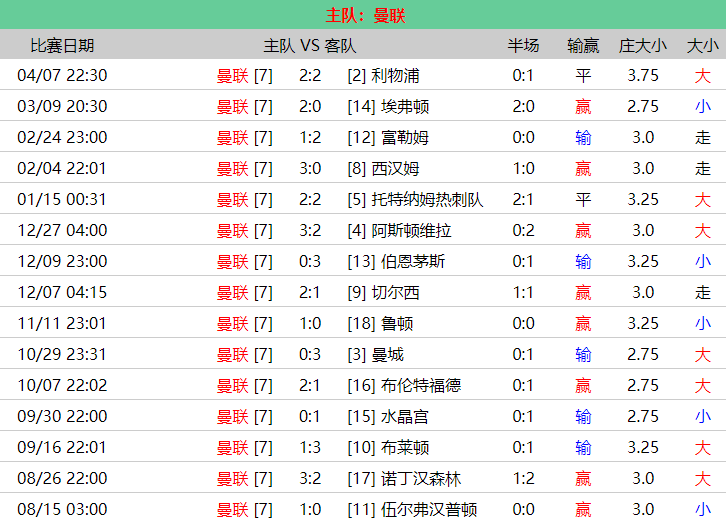
Task: Click the 1:3 score against 布莱顿
Action: (x=310, y=448)
